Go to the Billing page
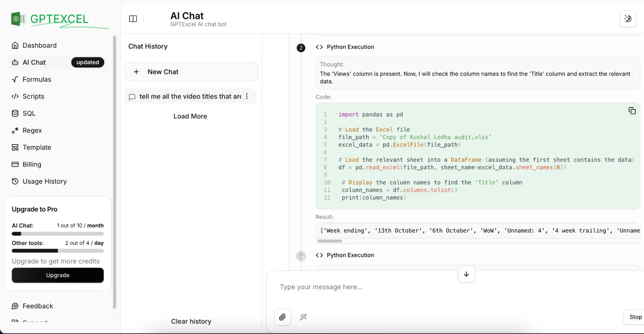The image size is (644, 334). tap(32, 164)
